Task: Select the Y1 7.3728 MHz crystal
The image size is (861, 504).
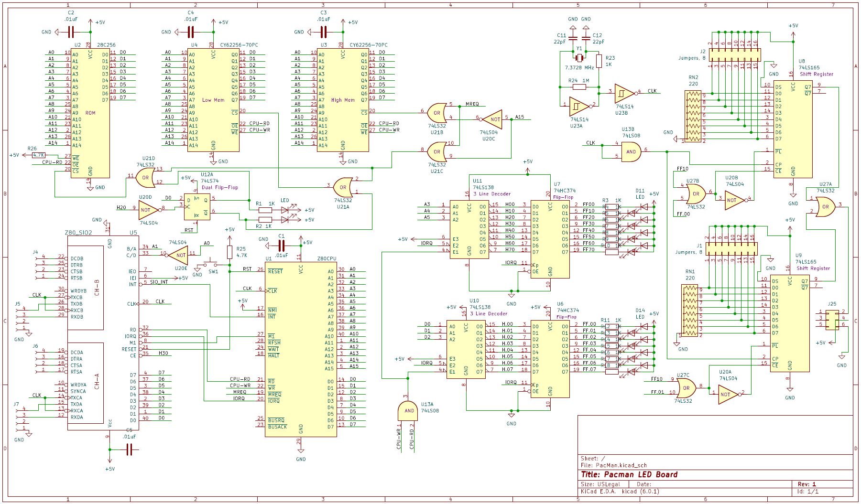Action: point(579,58)
